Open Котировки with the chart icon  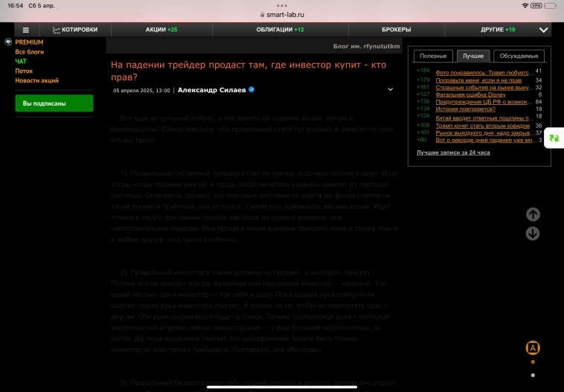tap(75, 30)
